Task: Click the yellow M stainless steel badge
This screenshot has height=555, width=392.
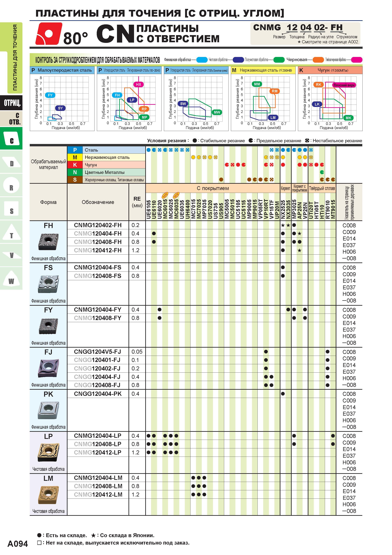Action: pos(75,157)
